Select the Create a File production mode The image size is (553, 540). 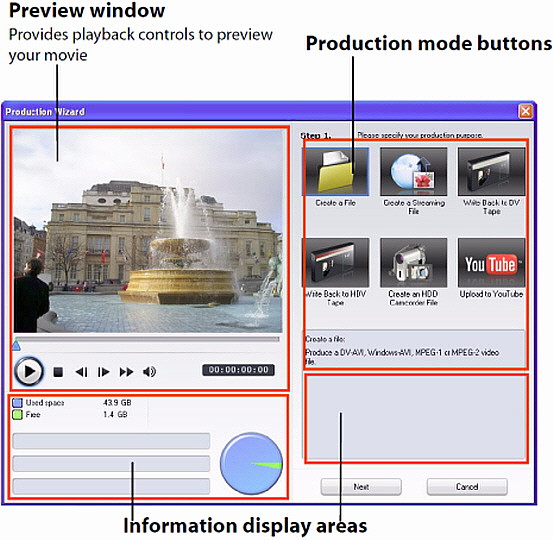pyautogui.click(x=336, y=172)
